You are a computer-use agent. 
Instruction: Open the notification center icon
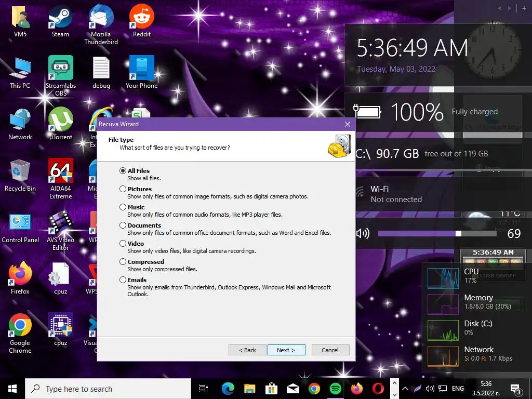click(516, 389)
